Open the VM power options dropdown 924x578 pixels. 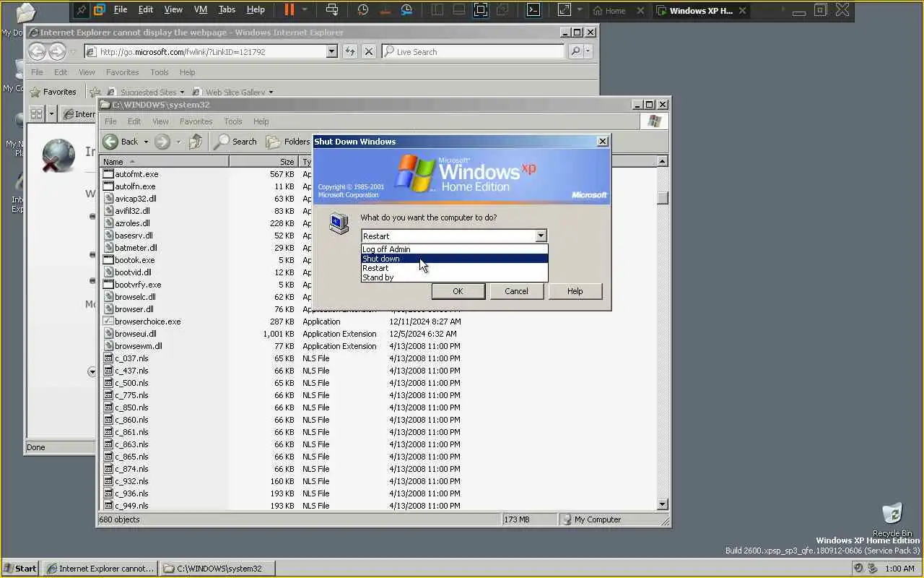(x=305, y=10)
